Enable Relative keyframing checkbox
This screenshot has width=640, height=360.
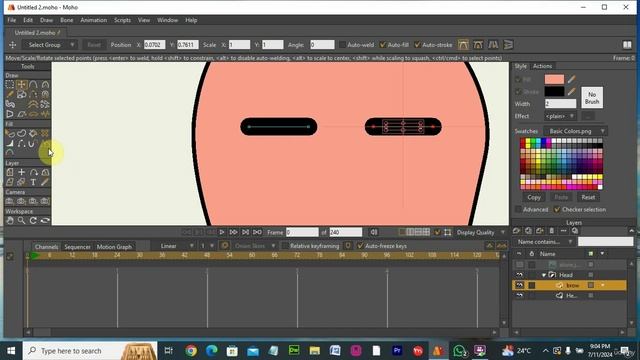pos(285,246)
